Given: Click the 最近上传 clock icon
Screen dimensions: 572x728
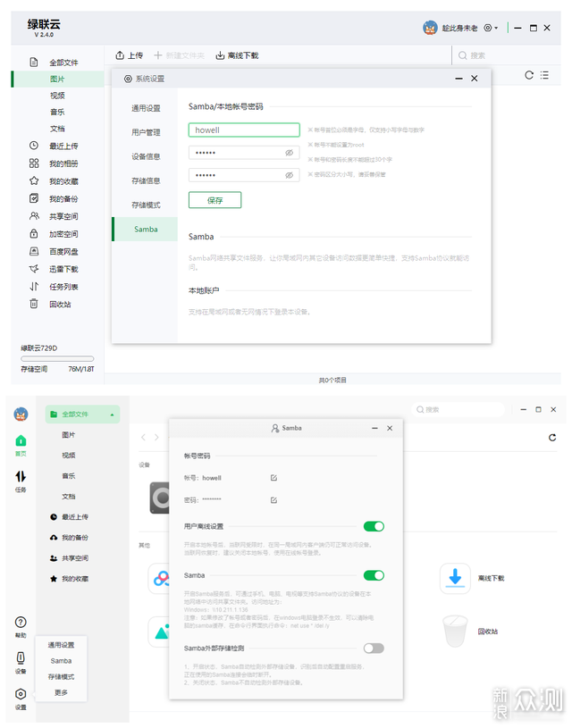Looking at the screenshot, I should pos(34,146).
